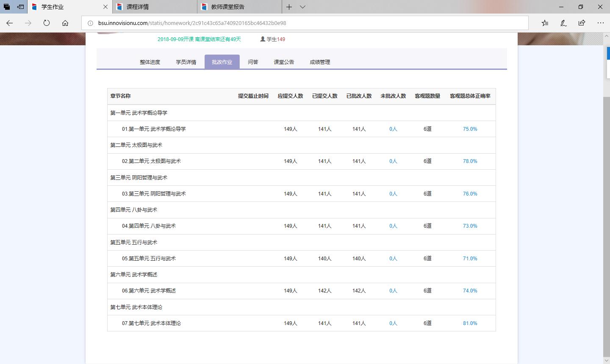This screenshot has width=610, height=364.
Task: Open the tab preview dropdown chevron
Action: tap(302, 7)
